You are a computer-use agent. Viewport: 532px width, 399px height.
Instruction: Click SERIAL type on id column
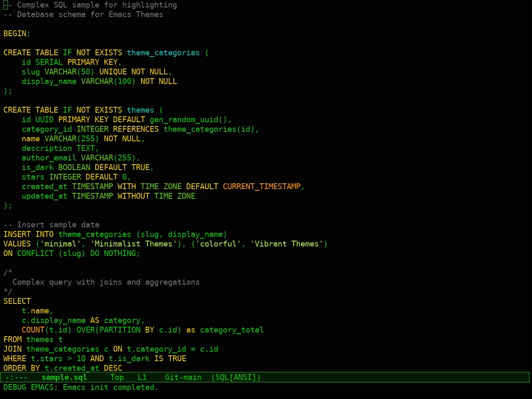(x=49, y=62)
